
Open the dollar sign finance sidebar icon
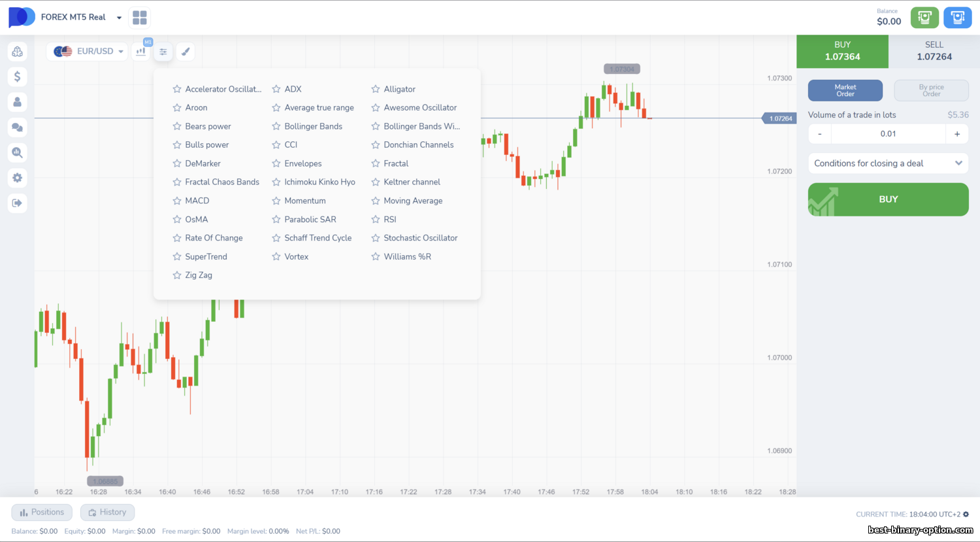[x=18, y=76]
